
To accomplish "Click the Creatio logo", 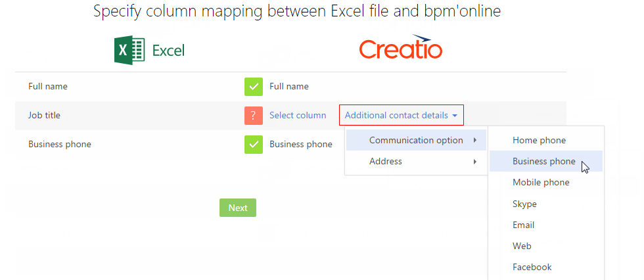I will pyautogui.click(x=400, y=47).
